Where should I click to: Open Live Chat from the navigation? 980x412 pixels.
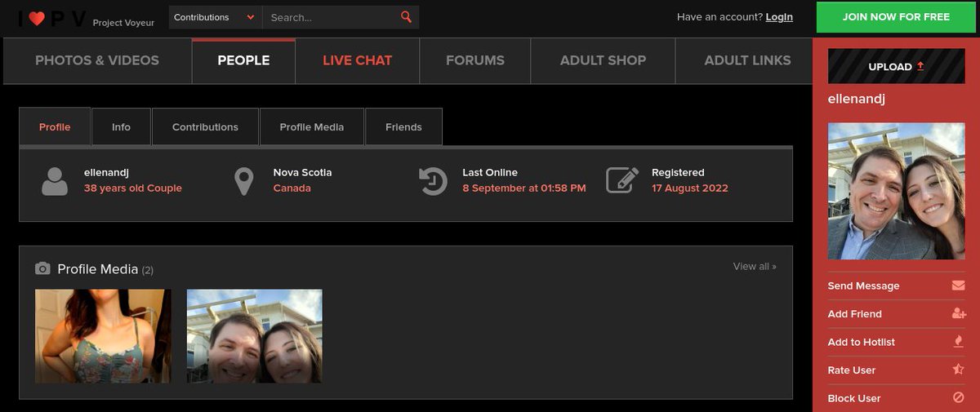(x=357, y=60)
